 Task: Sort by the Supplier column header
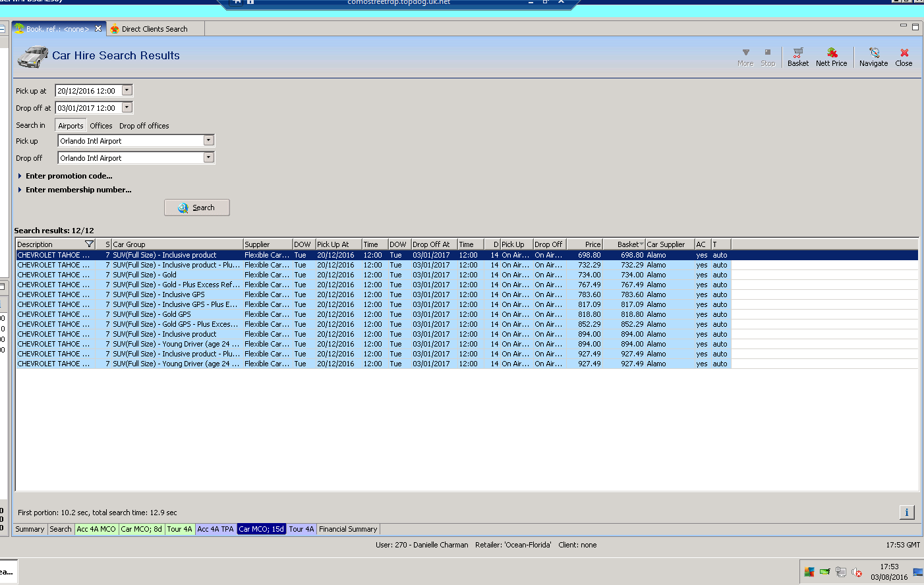[268, 244]
